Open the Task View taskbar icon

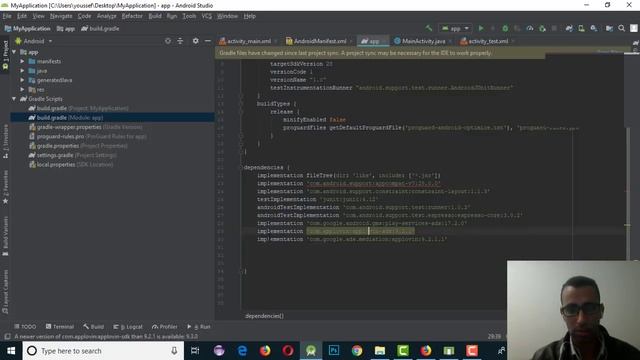point(195,351)
